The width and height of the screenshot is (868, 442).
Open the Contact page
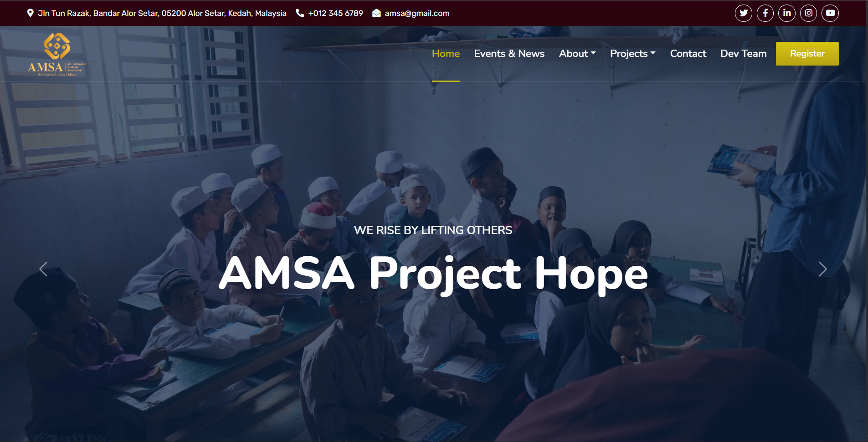pos(688,54)
